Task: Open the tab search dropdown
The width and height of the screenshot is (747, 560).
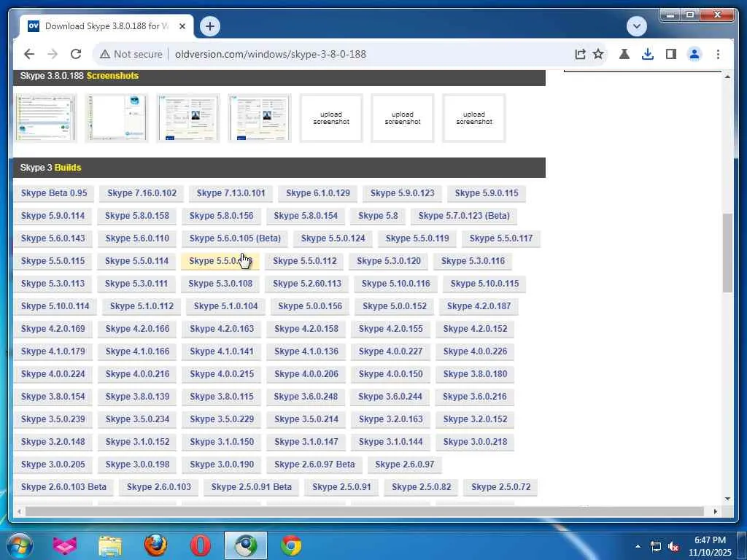Action: click(636, 26)
